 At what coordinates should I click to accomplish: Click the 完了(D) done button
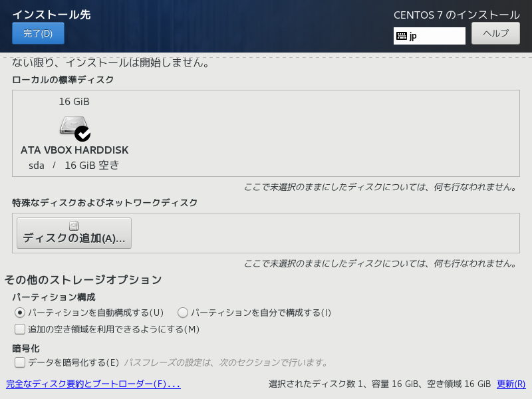[38, 33]
